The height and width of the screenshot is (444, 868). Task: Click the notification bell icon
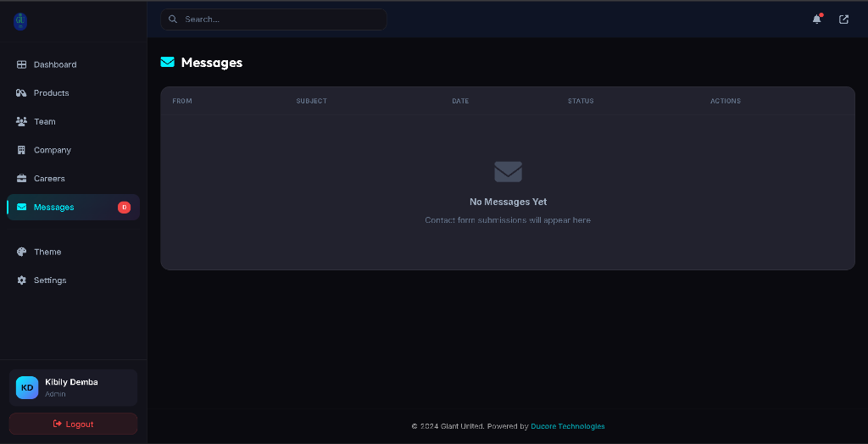pyautogui.click(x=816, y=19)
